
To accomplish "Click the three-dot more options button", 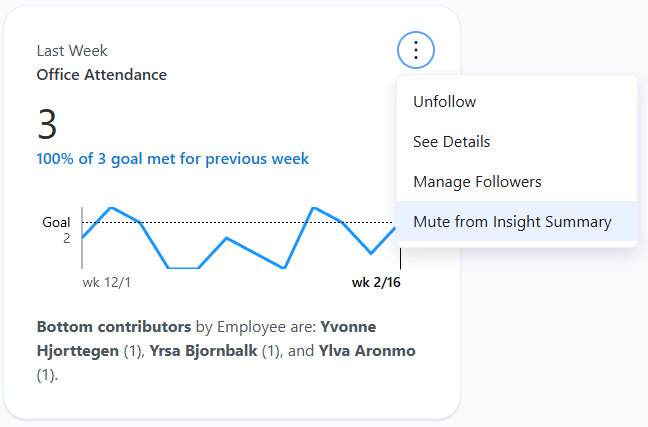I will click(416, 49).
